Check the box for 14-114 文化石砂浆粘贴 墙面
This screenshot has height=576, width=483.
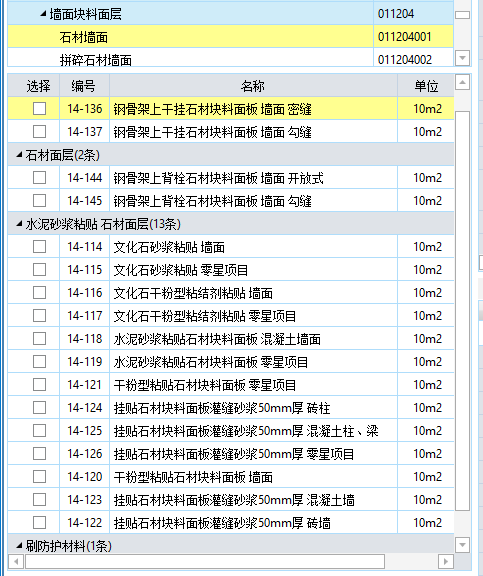point(39,246)
